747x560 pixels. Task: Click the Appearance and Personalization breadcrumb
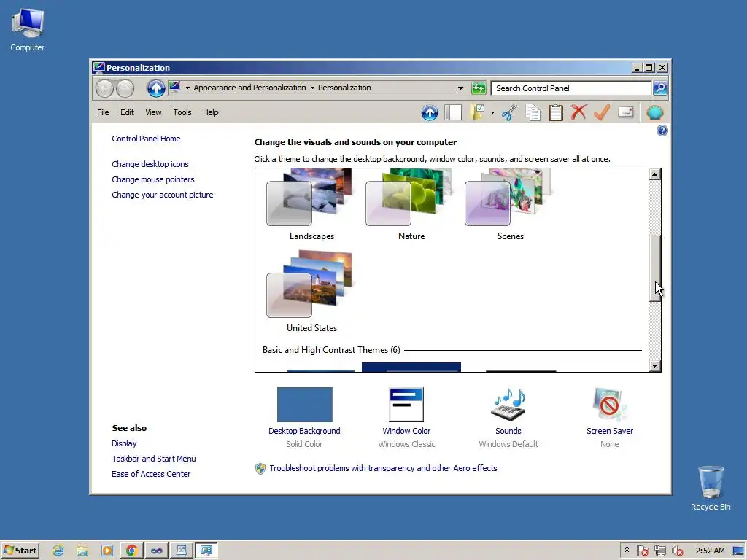[x=249, y=87]
